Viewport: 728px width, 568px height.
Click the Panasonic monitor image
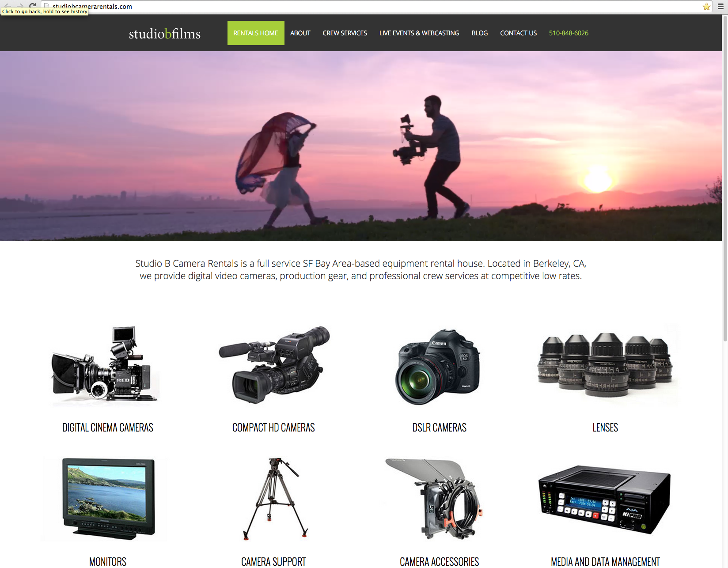pos(109,498)
